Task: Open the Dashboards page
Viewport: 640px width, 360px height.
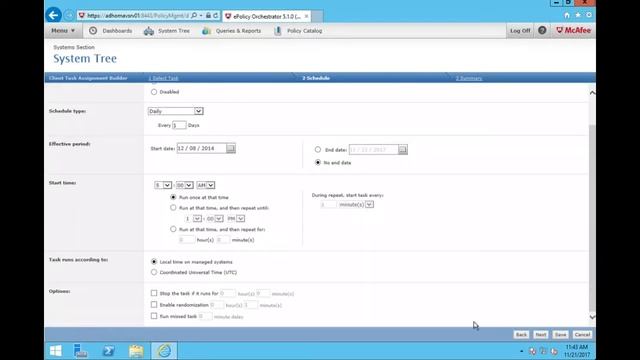Action: (x=117, y=31)
